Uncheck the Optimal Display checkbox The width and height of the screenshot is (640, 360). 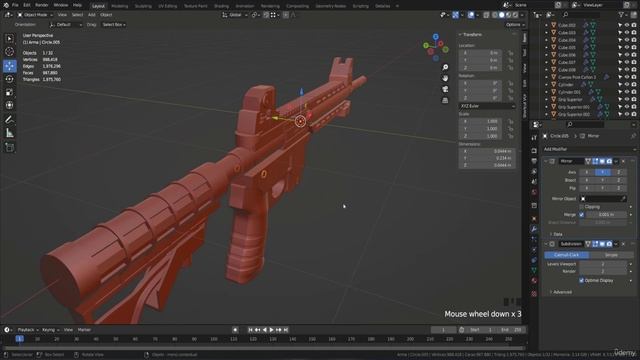582,280
